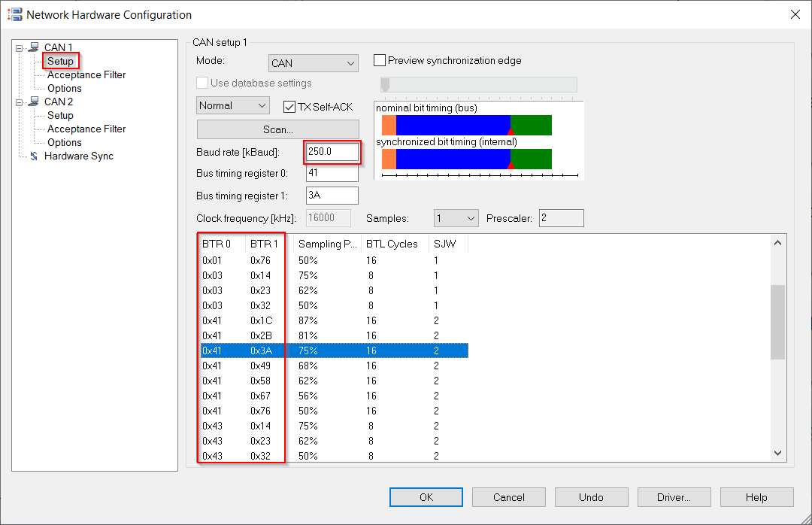The width and height of the screenshot is (812, 525).
Task: Confirm with the OK button
Action: click(x=426, y=497)
